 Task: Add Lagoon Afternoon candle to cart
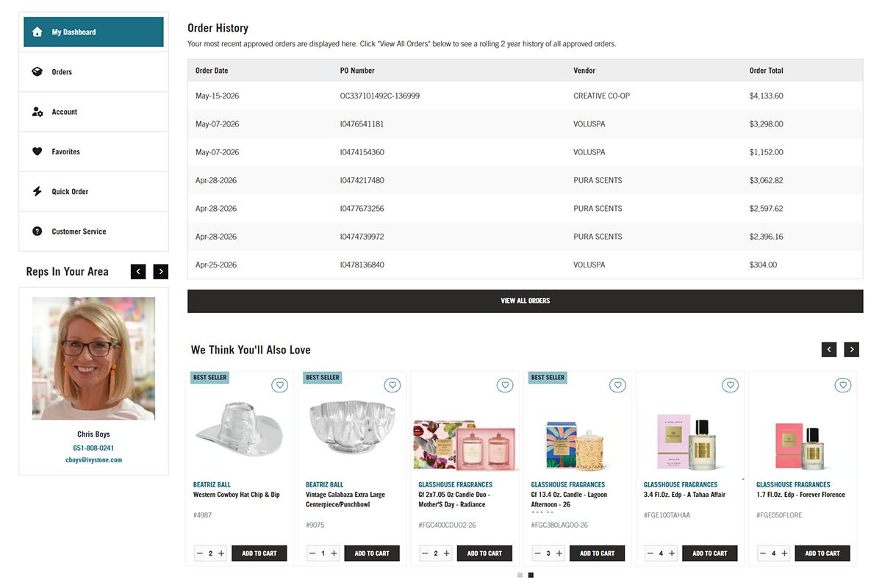coord(598,553)
